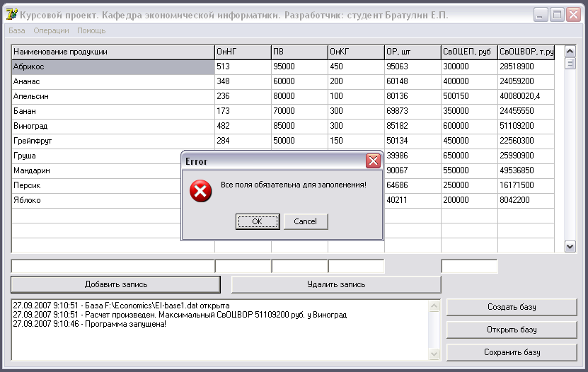This screenshot has height=372, width=588.
Task: Focus the ОнКГ input field below table
Action: click(356, 266)
